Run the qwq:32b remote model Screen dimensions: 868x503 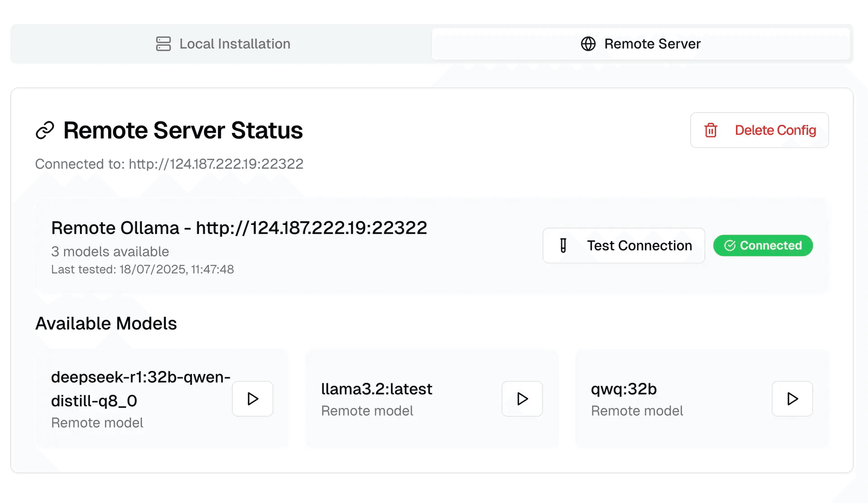(792, 399)
